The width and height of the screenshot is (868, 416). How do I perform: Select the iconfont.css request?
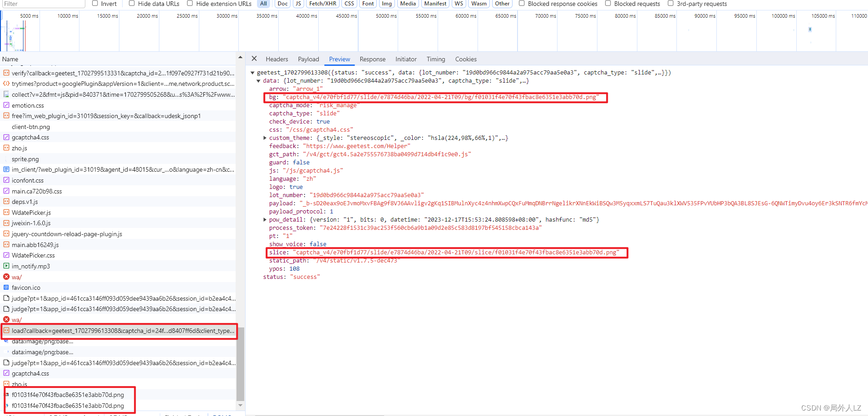[x=118, y=180]
